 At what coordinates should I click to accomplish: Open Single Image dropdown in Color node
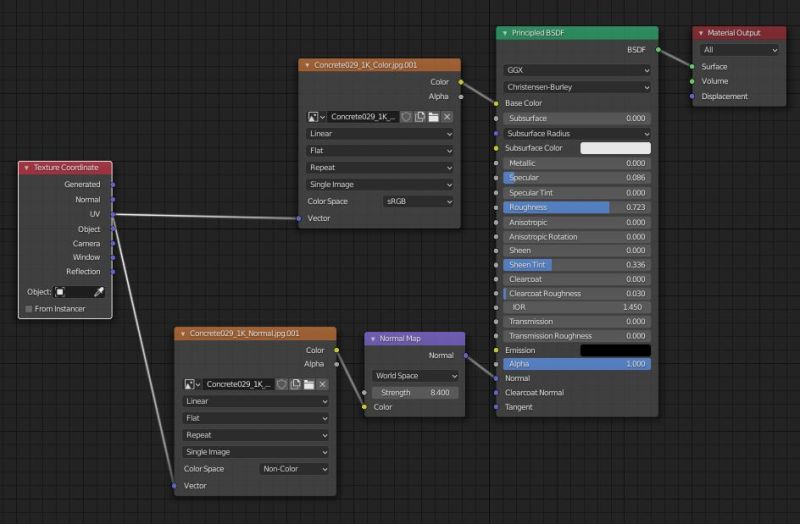[380, 184]
